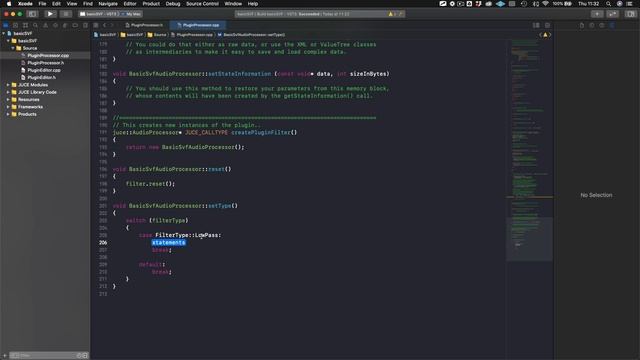Open the Debug navigator
Screen dimensions: 640x360
click(65, 25)
